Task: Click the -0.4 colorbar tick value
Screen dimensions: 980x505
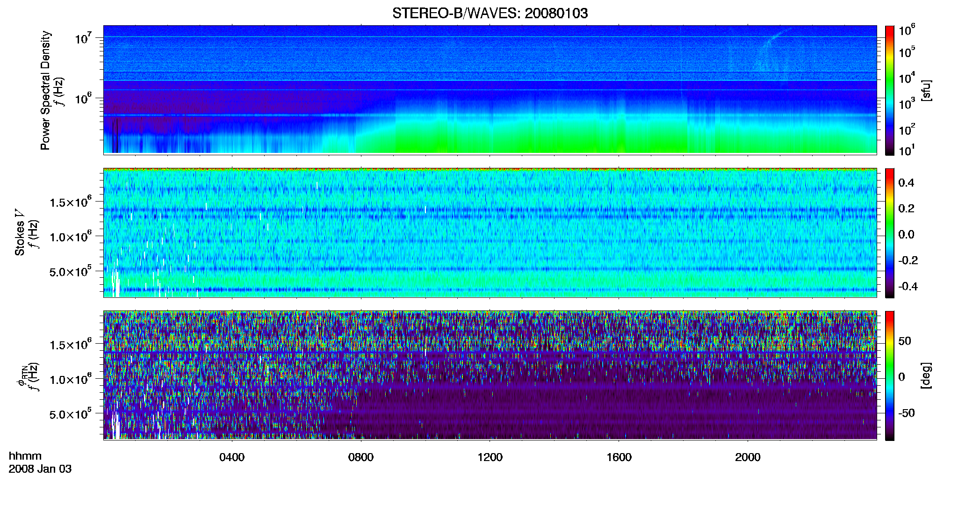Action: tap(908, 286)
